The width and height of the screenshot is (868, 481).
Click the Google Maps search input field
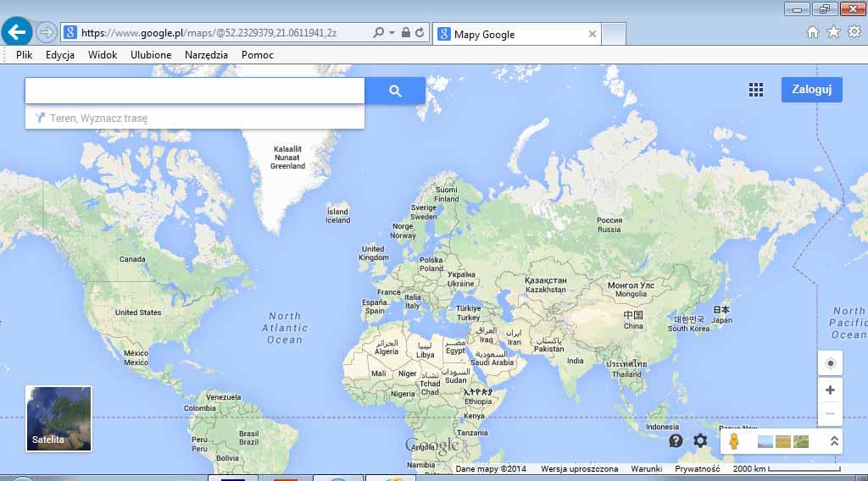(195, 90)
